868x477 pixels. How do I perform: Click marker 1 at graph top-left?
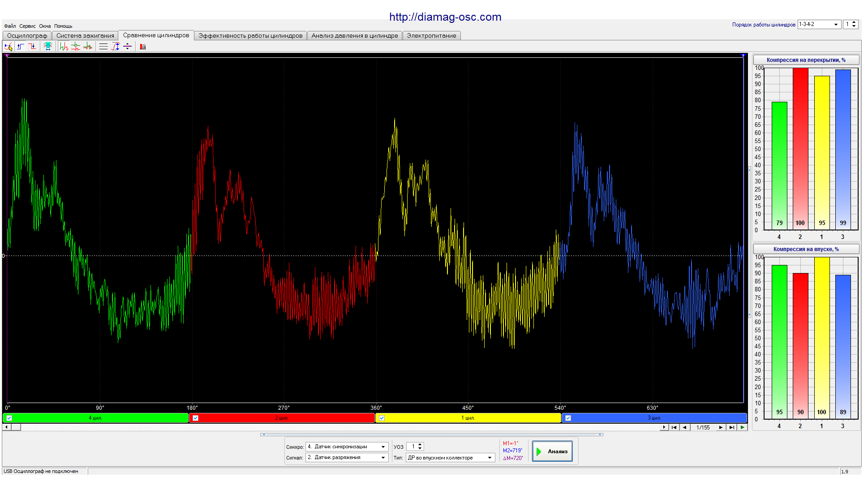pos(6,55)
